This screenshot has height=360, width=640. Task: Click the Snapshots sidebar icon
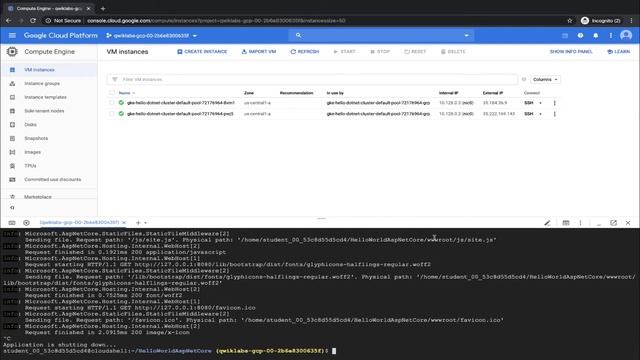pos(12,138)
